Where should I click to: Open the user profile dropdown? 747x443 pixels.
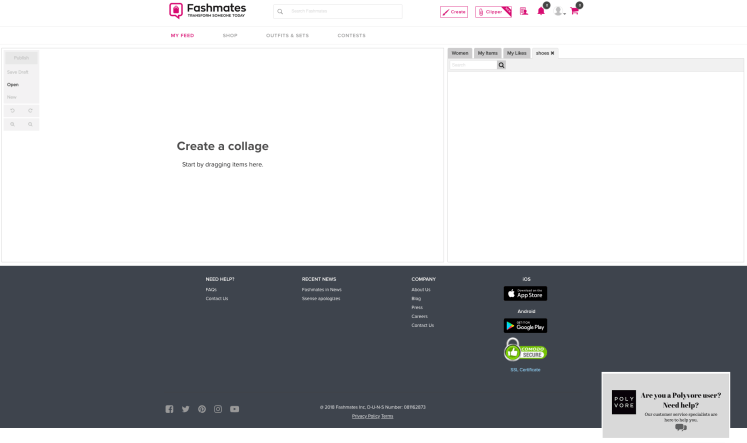[559, 11]
